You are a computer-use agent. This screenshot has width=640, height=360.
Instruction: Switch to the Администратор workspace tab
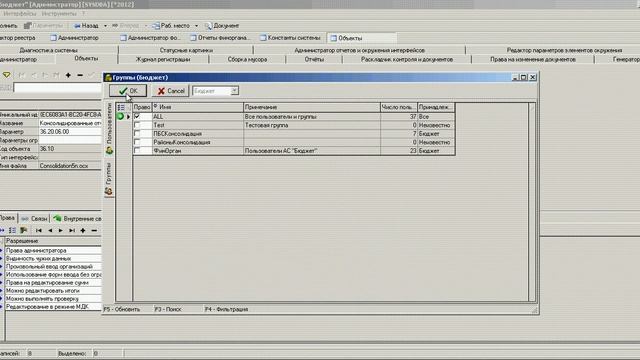pos(75,38)
